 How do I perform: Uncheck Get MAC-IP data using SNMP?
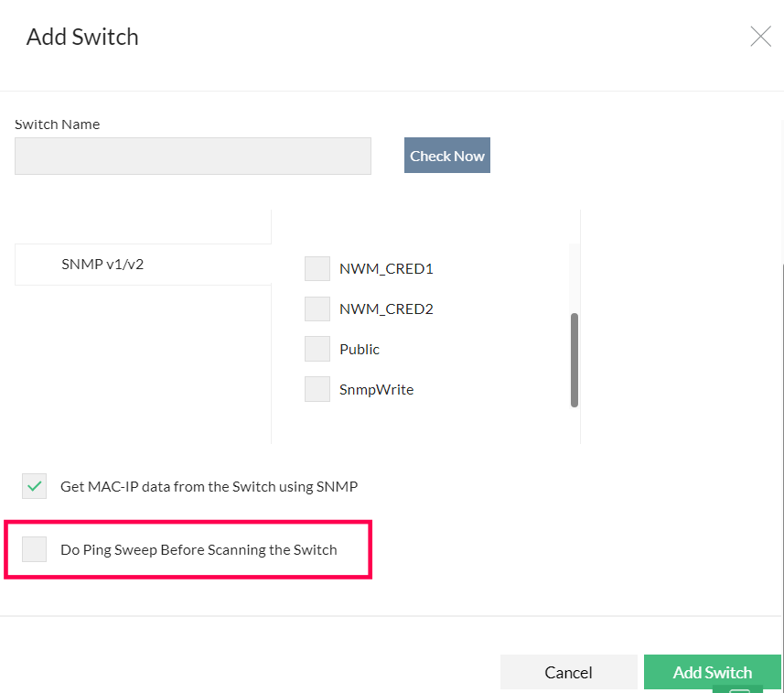click(x=35, y=486)
